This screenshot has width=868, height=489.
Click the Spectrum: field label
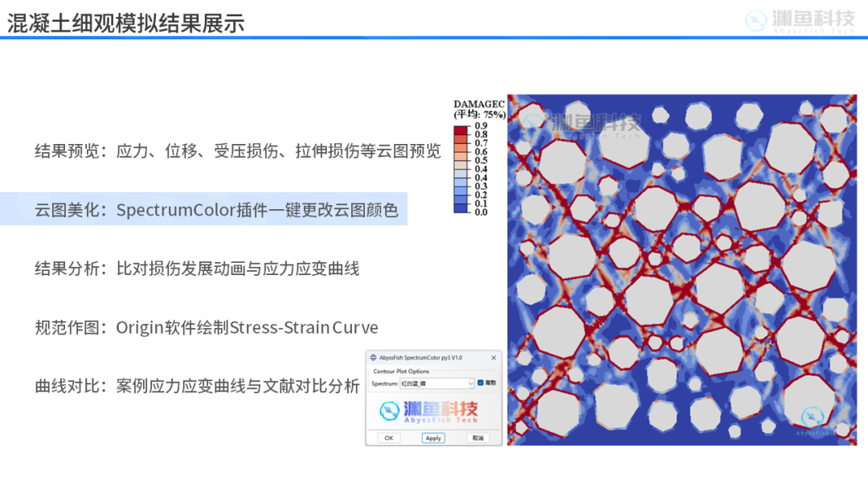pyautogui.click(x=385, y=383)
